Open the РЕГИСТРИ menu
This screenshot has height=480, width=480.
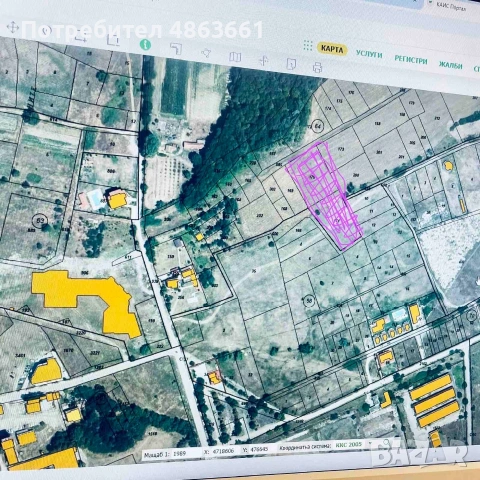(411, 60)
